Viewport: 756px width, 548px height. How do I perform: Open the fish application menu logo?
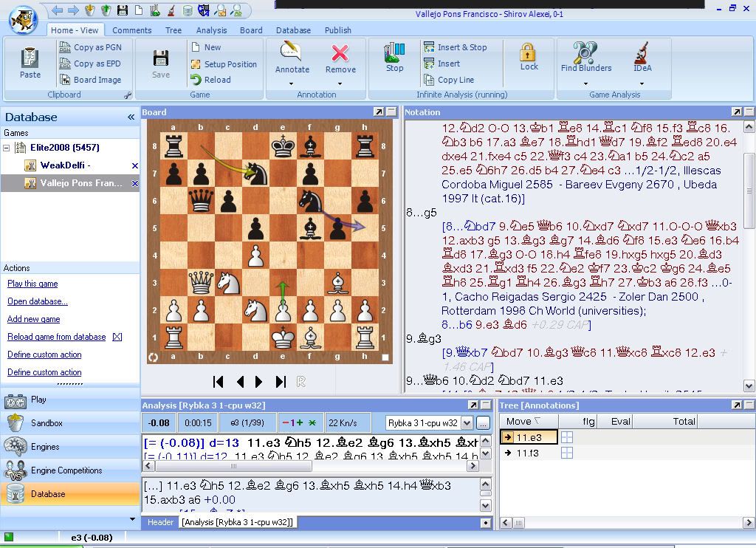click(22, 19)
